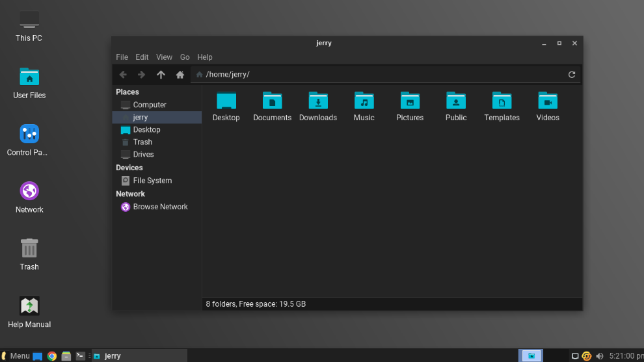Screen dimensions: 644x362
Task: Select the Documents folder
Action: [x=273, y=107]
